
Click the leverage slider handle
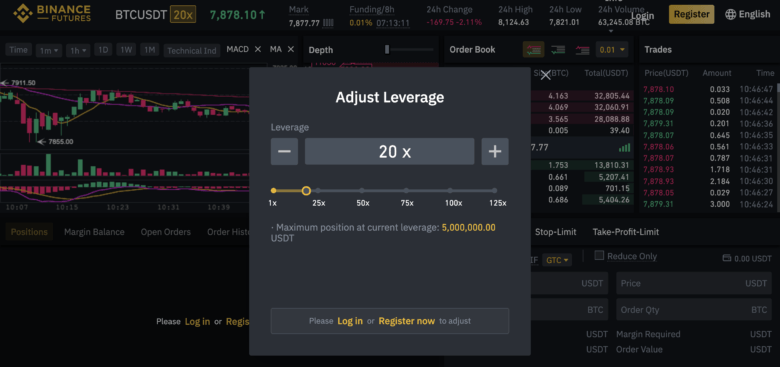click(x=306, y=190)
